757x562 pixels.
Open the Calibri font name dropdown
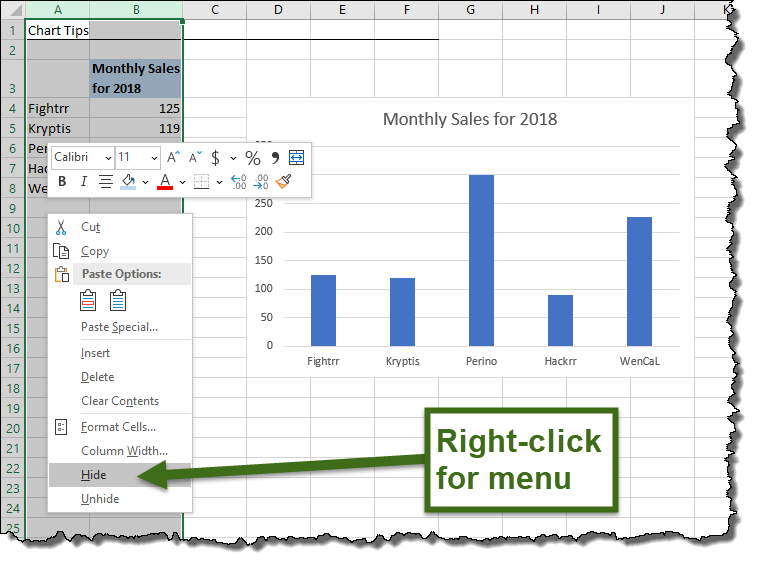tap(107, 158)
